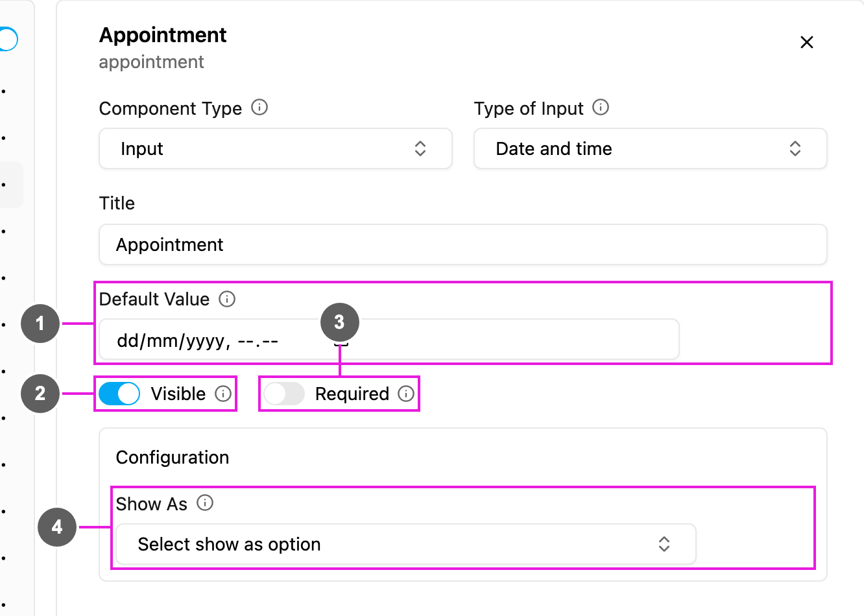Click the Type of Input label text

(529, 109)
